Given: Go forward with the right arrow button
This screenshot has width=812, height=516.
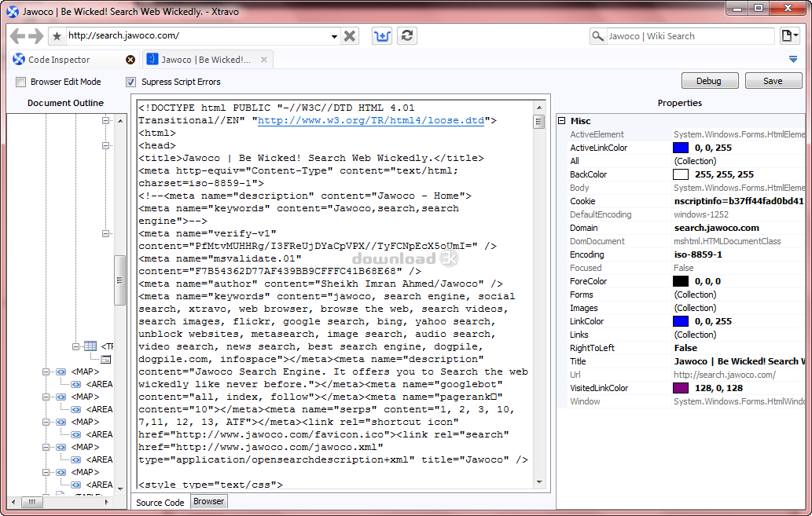Looking at the screenshot, I should [35, 35].
